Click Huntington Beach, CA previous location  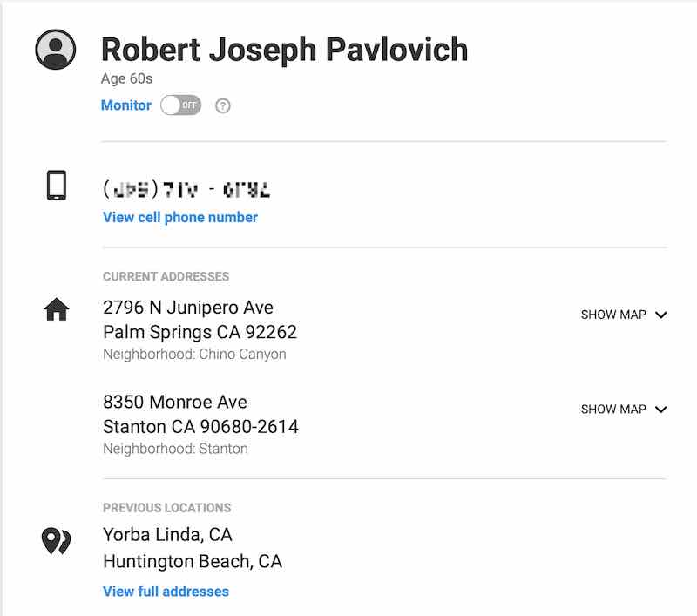[192, 562]
